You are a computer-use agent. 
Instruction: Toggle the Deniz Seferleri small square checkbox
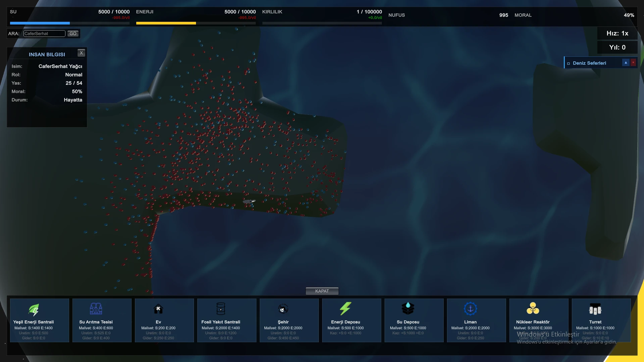tap(568, 63)
